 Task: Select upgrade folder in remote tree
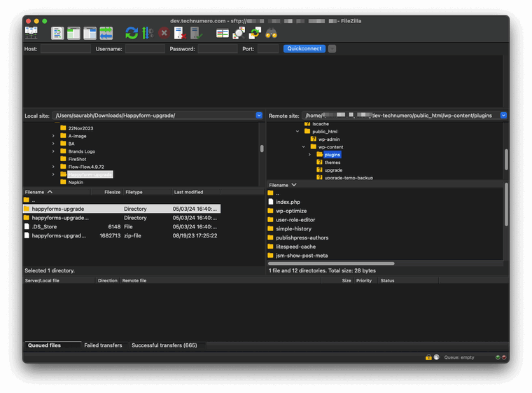click(x=333, y=170)
